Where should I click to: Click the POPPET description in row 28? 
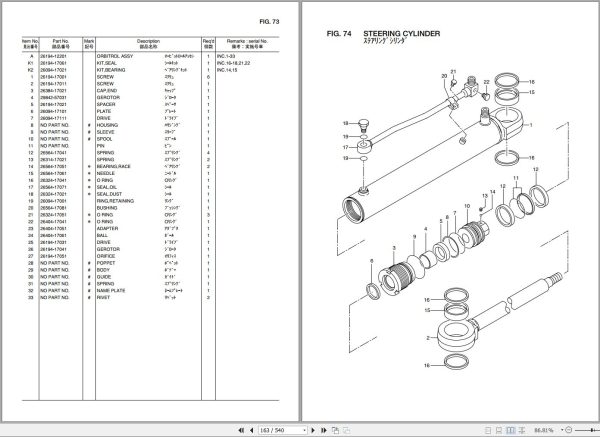tap(106, 263)
